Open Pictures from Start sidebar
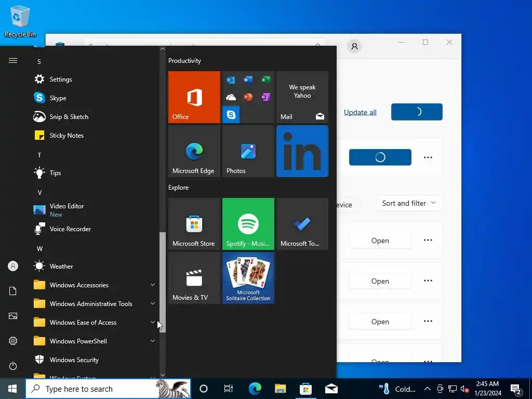Screen dimensions: 532x399 (13, 316)
